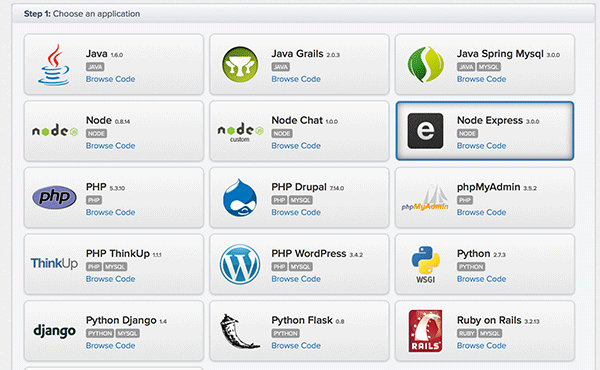Click the Java Grails green goblet icon
This screenshot has width=600, height=370.
point(240,64)
